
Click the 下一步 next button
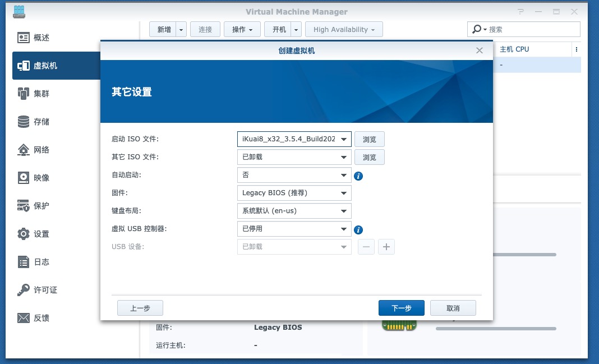coord(402,308)
